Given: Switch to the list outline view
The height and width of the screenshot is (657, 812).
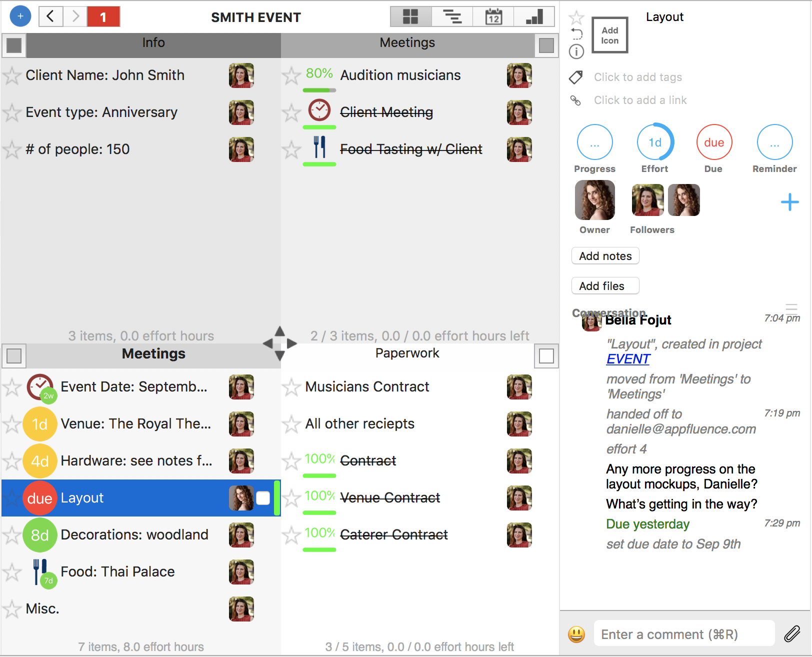Looking at the screenshot, I should point(452,17).
